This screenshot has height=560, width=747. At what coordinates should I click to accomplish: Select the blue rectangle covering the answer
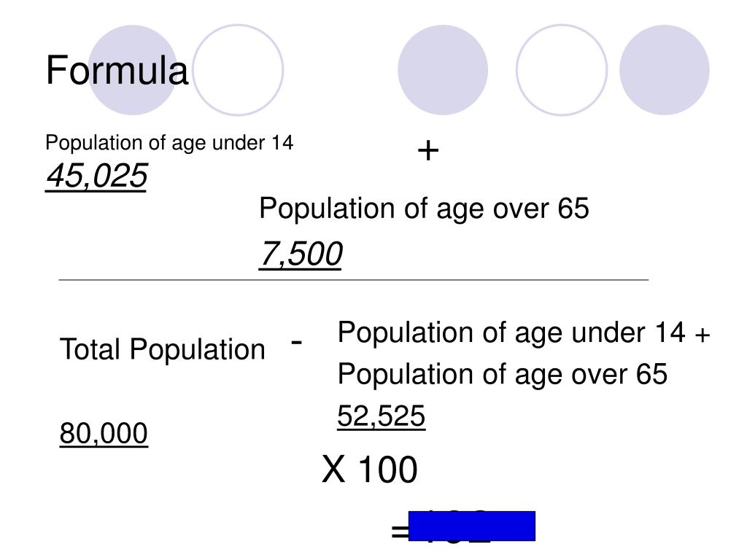click(x=472, y=526)
